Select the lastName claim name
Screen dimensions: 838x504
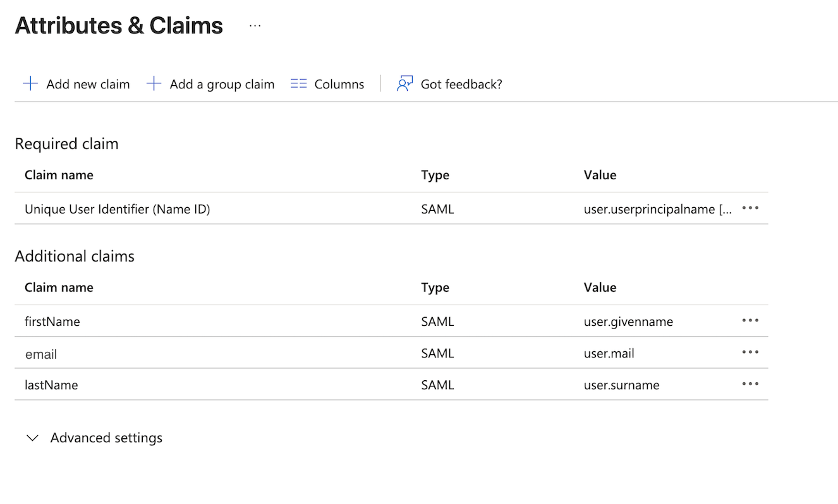pyautogui.click(x=51, y=385)
